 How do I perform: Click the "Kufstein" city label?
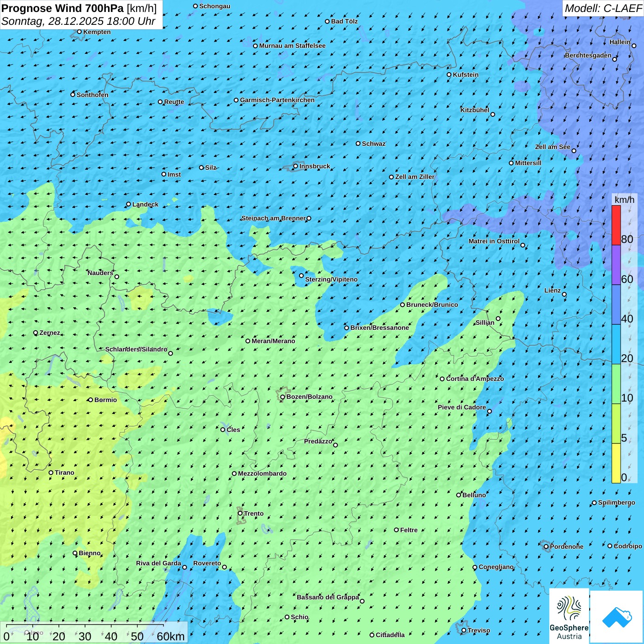tap(466, 75)
